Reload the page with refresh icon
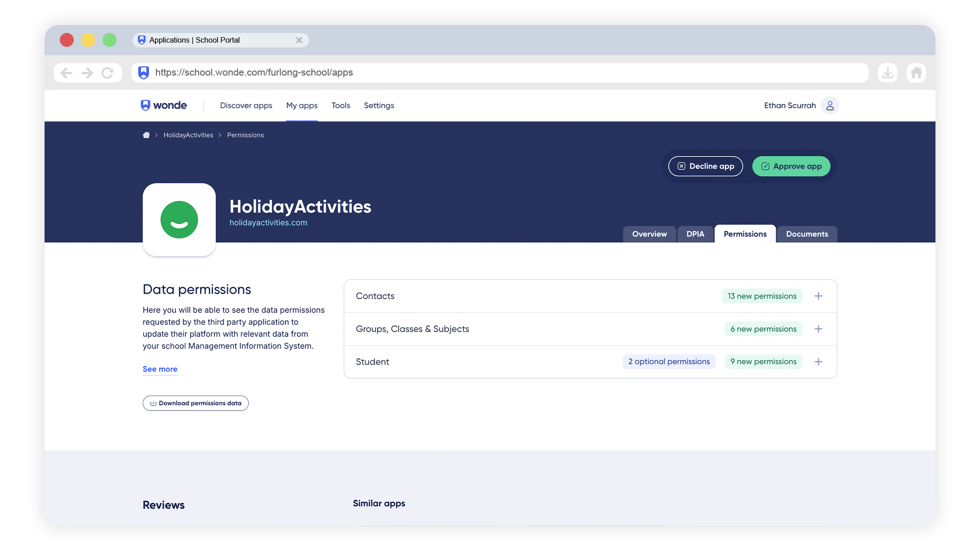The height and width of the screenshot is (551, 980). (x=108, y=73)
